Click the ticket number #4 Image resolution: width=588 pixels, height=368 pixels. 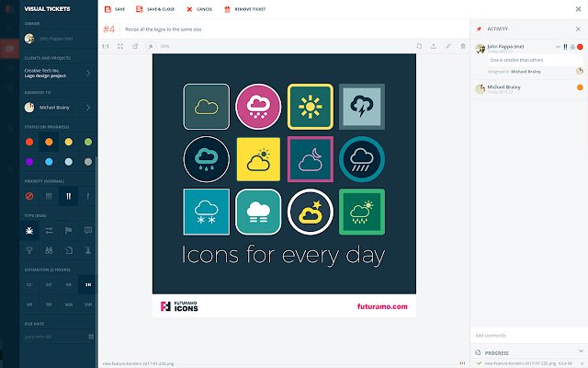point(109,29)
